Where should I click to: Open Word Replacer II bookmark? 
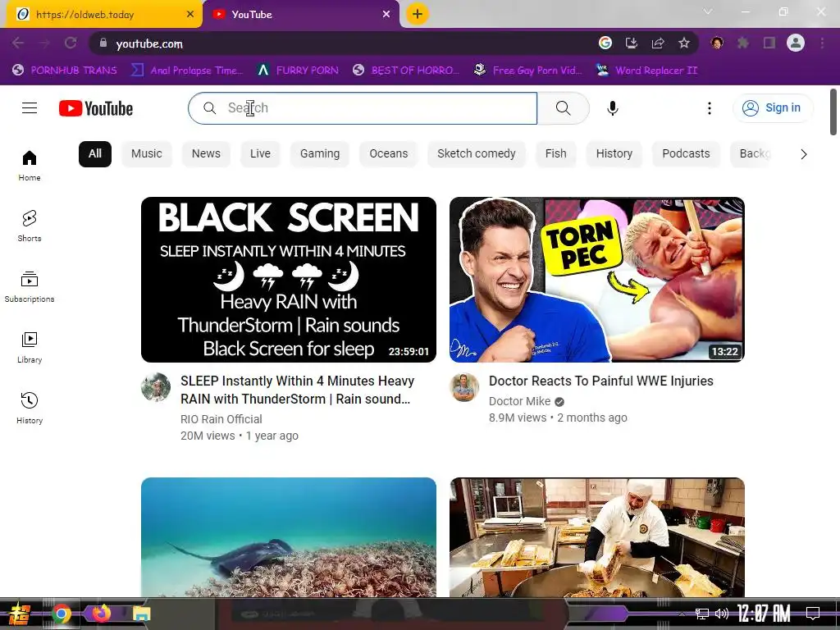[647, 71]
